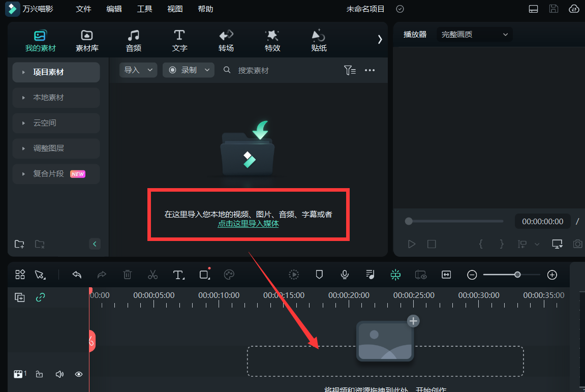Image resolution: width=585 pixels, height=392 pixels.
Task: Open the 帮助 menu
Action: point(205,9)
